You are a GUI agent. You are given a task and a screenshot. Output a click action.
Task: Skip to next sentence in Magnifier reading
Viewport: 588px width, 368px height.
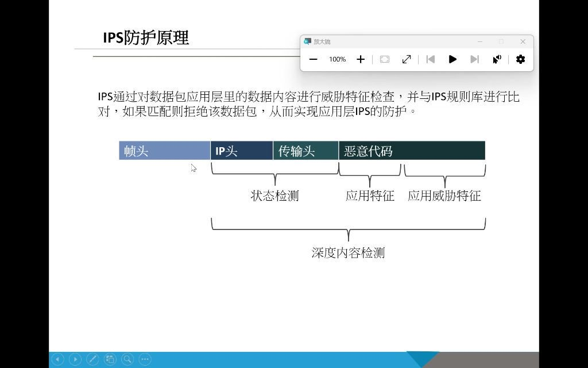coord(475,59)
